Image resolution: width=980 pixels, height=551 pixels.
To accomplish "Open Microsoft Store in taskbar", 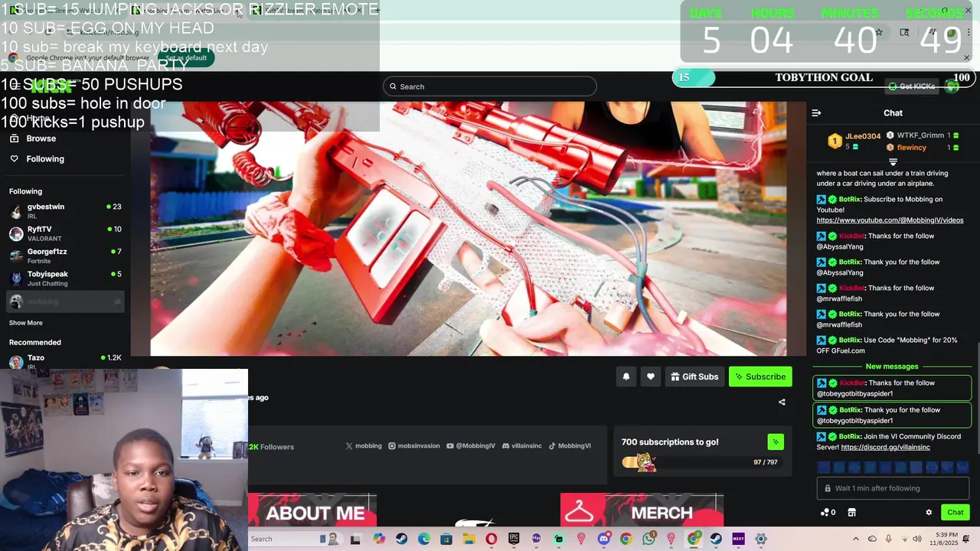I will pyautogui.click(x=446, y=539).
